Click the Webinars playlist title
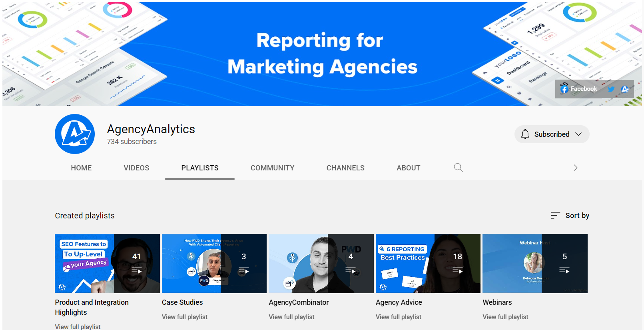Screen dimensions: 644x330 point(497,302)
